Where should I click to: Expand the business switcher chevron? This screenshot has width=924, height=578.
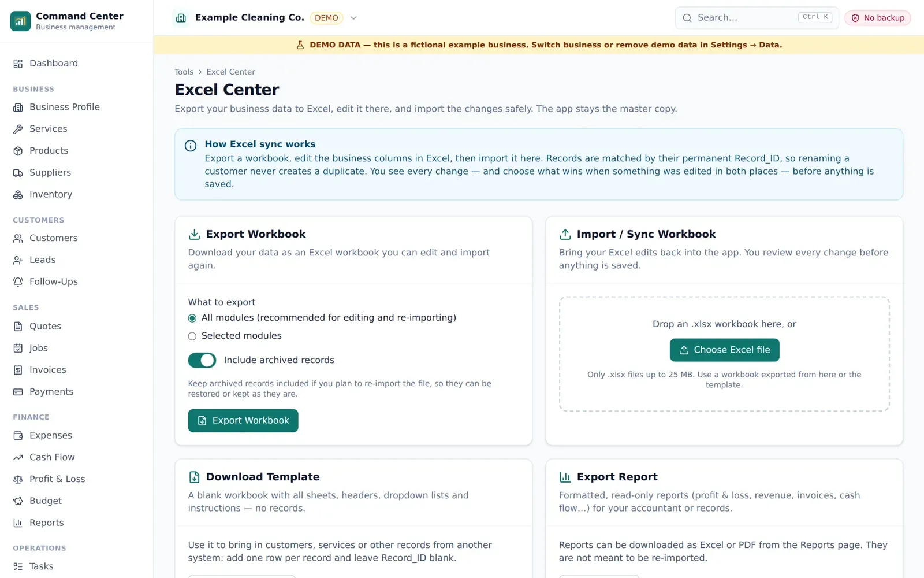coord(353,18)
